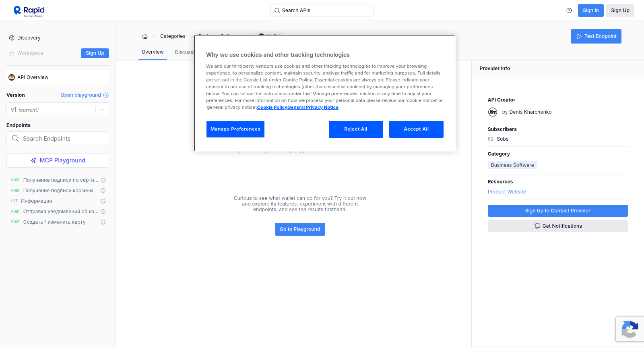The image size is (644, 347).
Task: Click the MCP Playground sparkle icon
Action: coord(33,160)
